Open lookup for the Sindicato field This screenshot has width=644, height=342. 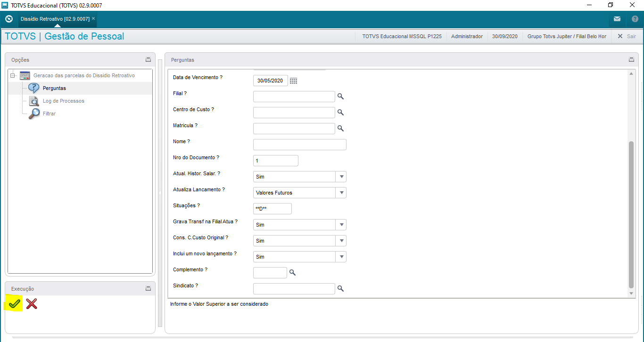(x=340, y=289)
